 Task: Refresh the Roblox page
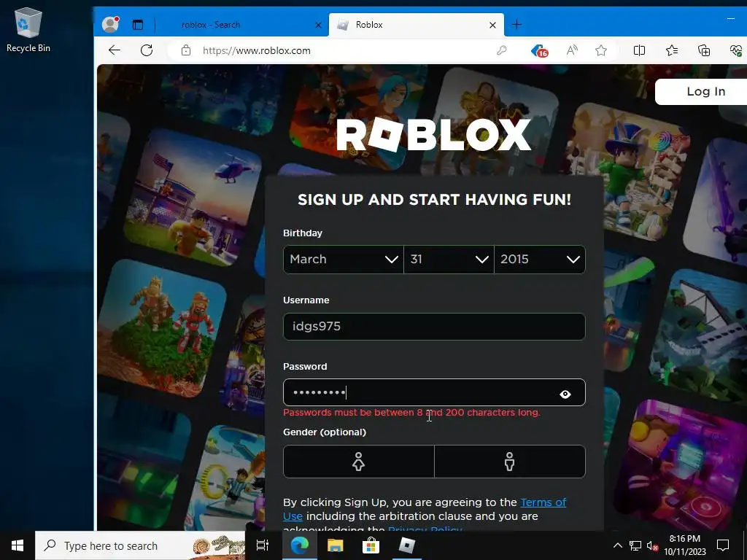point(147,50)
